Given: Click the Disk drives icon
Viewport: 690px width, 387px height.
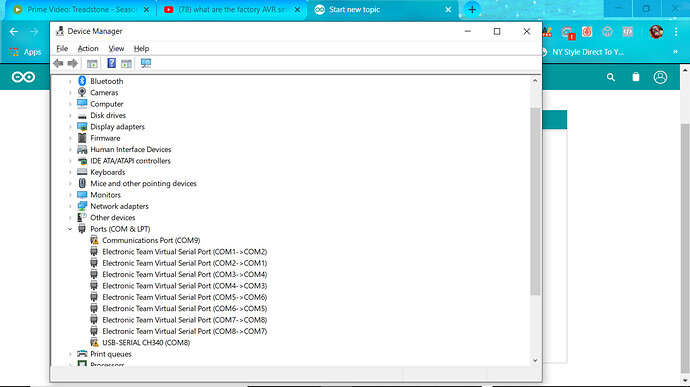Looking at the screenshot, I should (x=82, y=115).
